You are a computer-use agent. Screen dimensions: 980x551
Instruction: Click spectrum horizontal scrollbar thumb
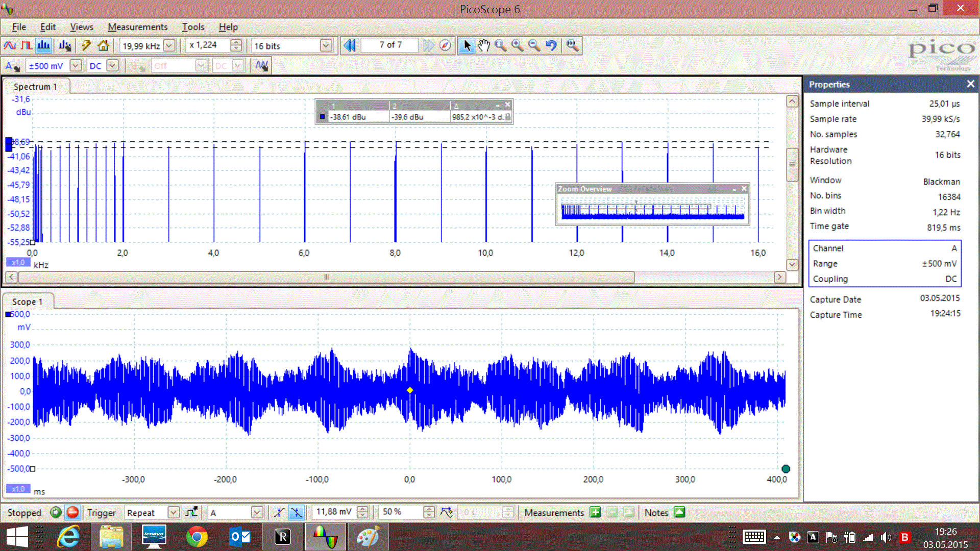[326, 277]
